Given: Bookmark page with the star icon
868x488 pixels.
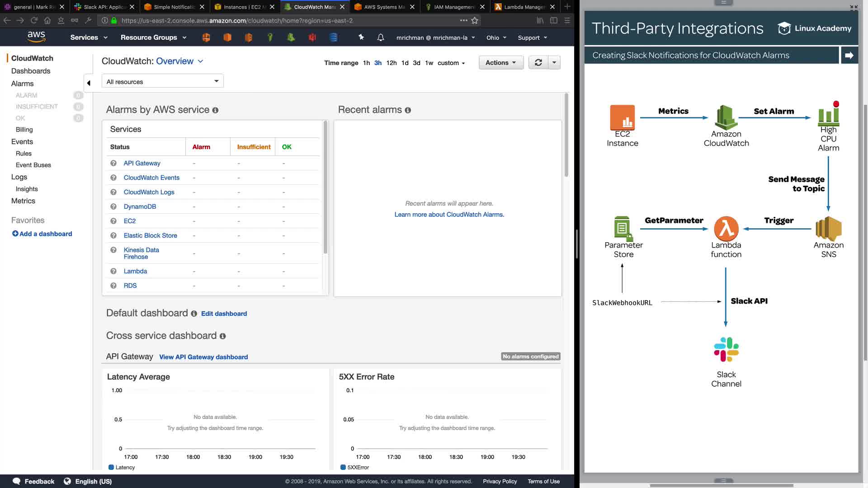Looking at the screenshot, I should 475,20.
